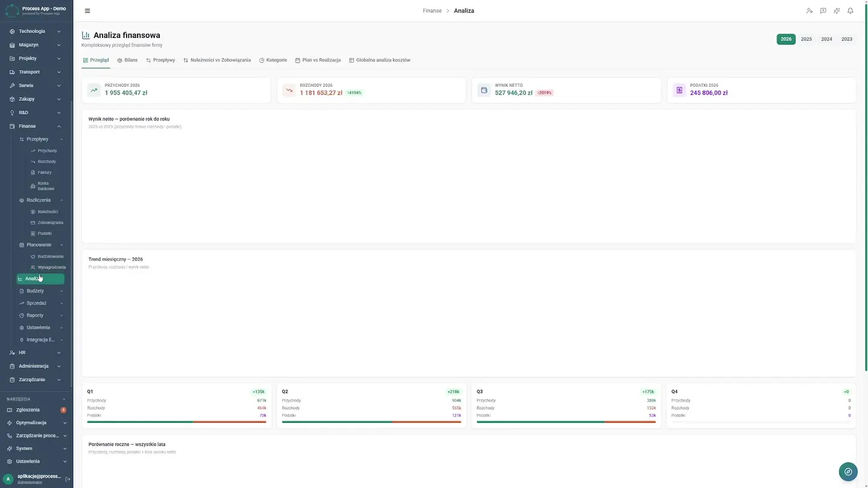The image size is (868, 488).
Task: Click the 527 946,20 zł net result value
Action: (x=514, y=93)
